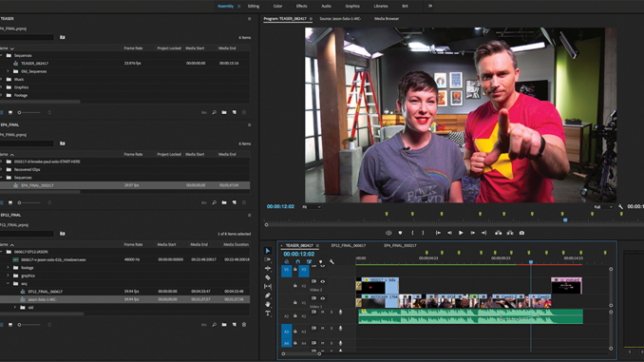Toggle timeline Snap magnet icon
The image size is (644, 362).
point(297,261)
